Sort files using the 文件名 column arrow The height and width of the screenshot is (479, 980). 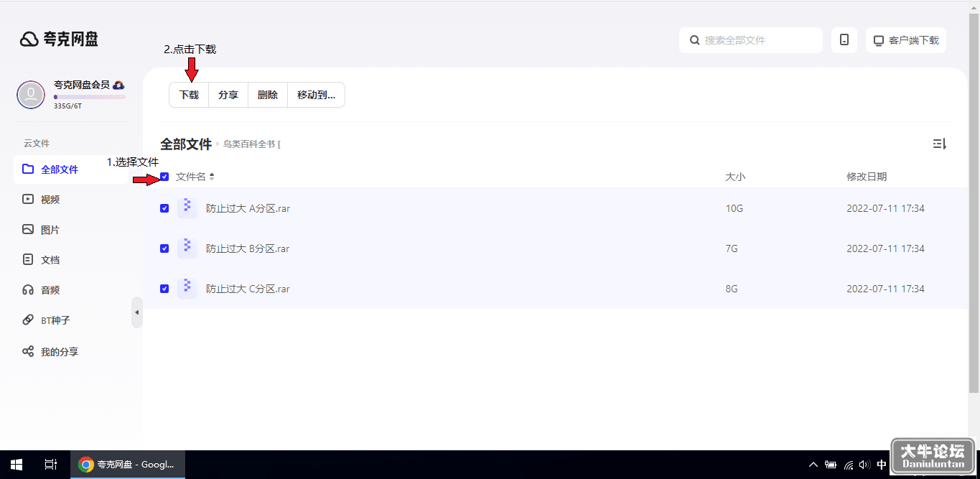(x=212, y=177)
